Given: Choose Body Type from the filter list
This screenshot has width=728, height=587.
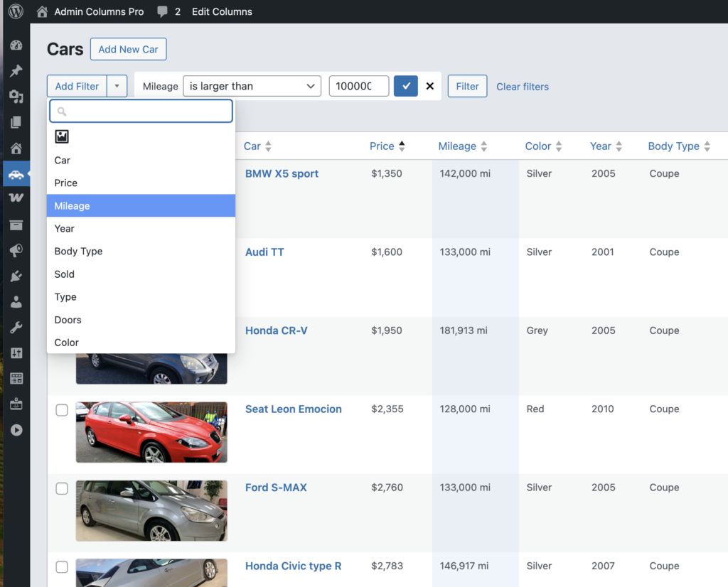Looking at the screenshot, I should pos(78,252).
